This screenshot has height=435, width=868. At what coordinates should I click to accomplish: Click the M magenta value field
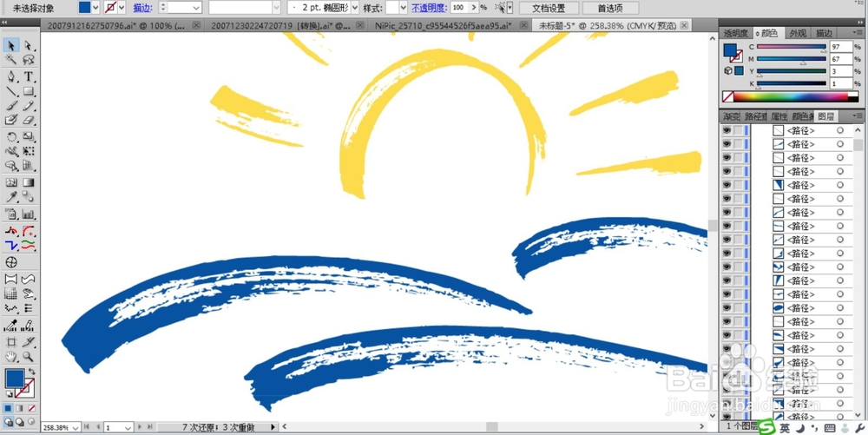click(x=841, y=59)
